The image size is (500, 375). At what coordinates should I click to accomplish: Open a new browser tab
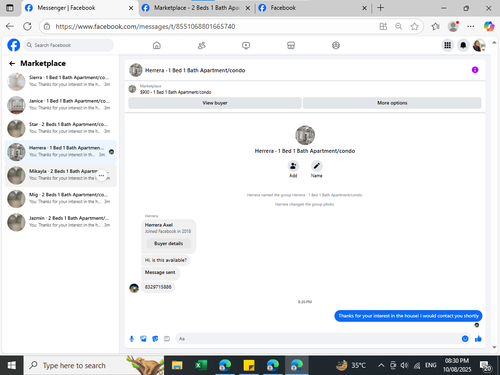pyautogui.click(x=380, y=8)
